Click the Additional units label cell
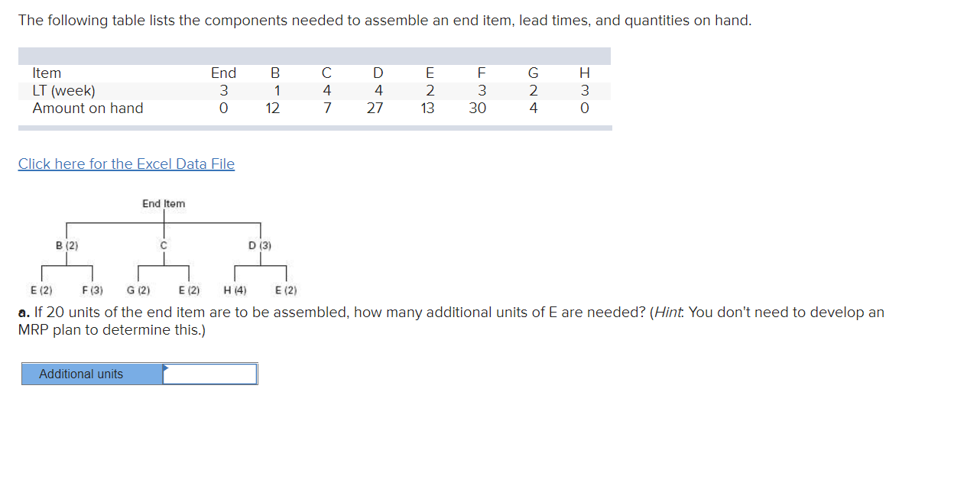The image size is (980, 486). 84,374
